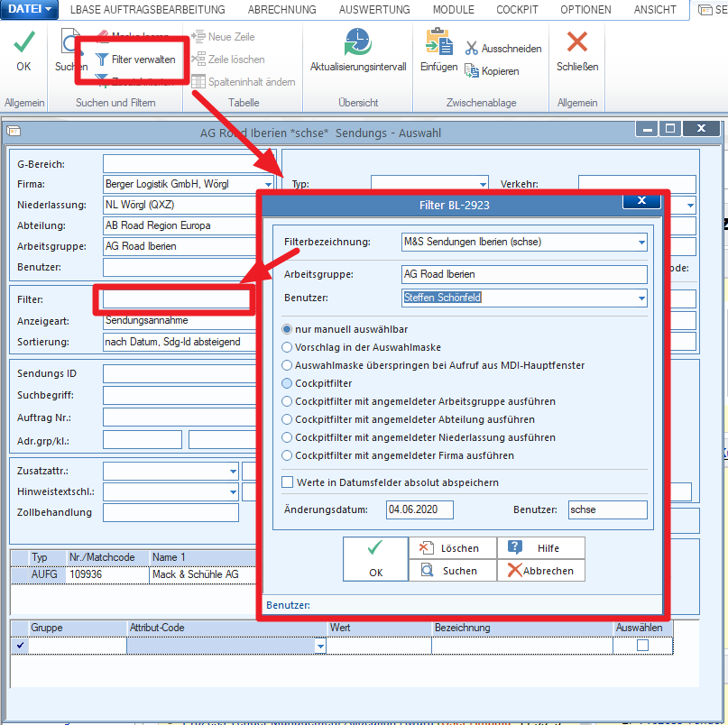Expand the Firma dropdown arrow
The height and width of the screenshot is (725, 728).
[268, 184]
